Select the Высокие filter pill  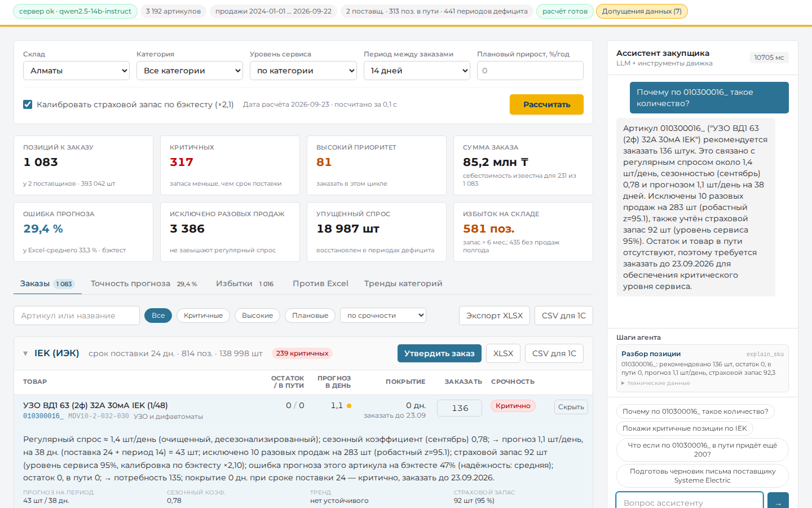257,316
